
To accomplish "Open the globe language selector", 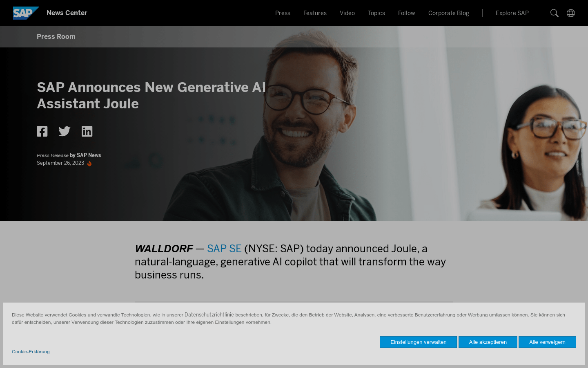I will point(571,13).
